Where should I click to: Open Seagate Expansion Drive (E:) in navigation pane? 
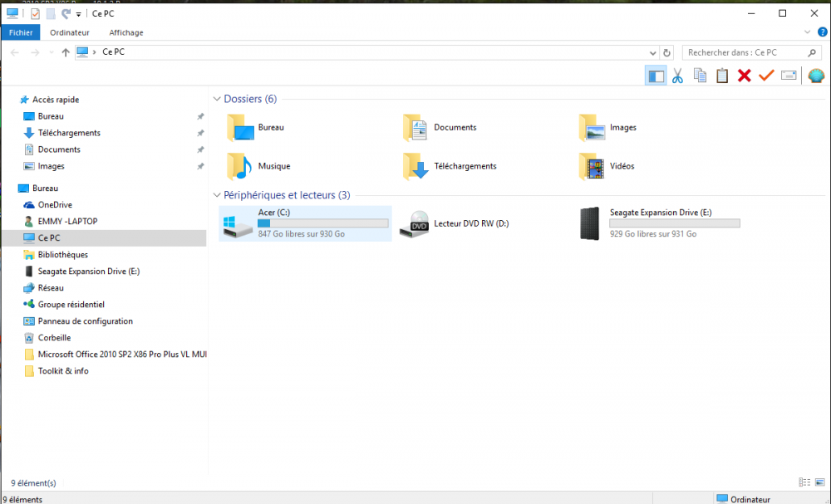click(89, 271)
